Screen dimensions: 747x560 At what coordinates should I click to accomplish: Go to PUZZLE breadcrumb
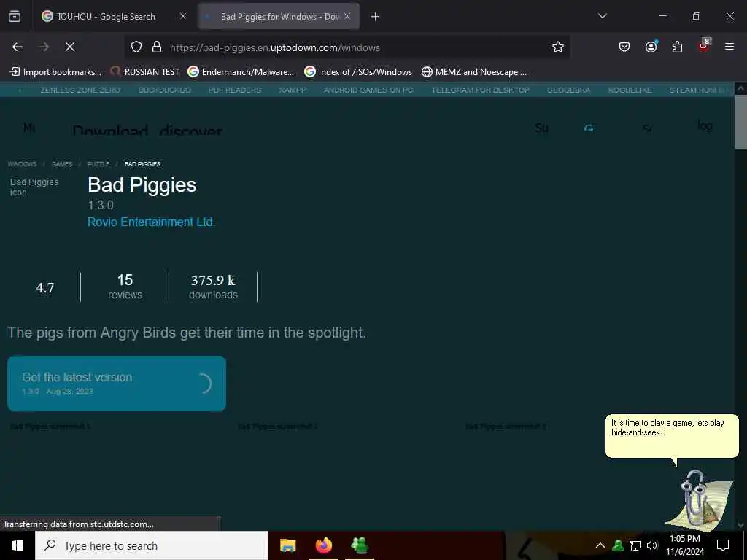click(98, 164)
